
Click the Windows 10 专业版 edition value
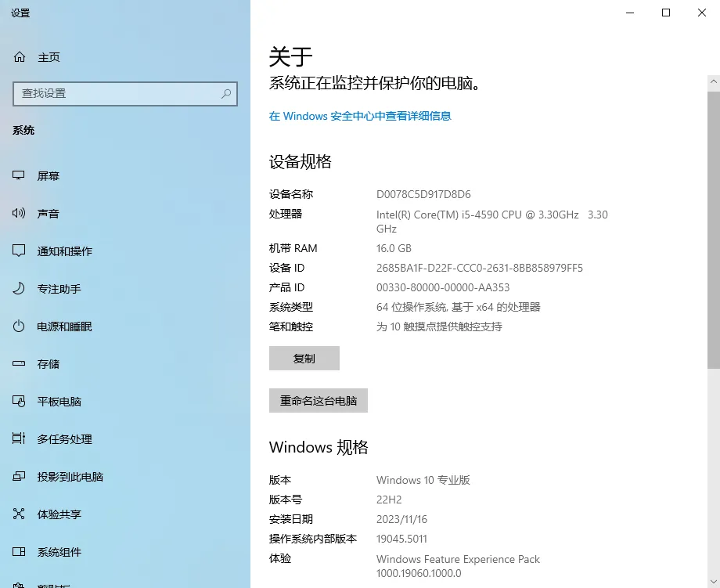click(x=423, y=480)
